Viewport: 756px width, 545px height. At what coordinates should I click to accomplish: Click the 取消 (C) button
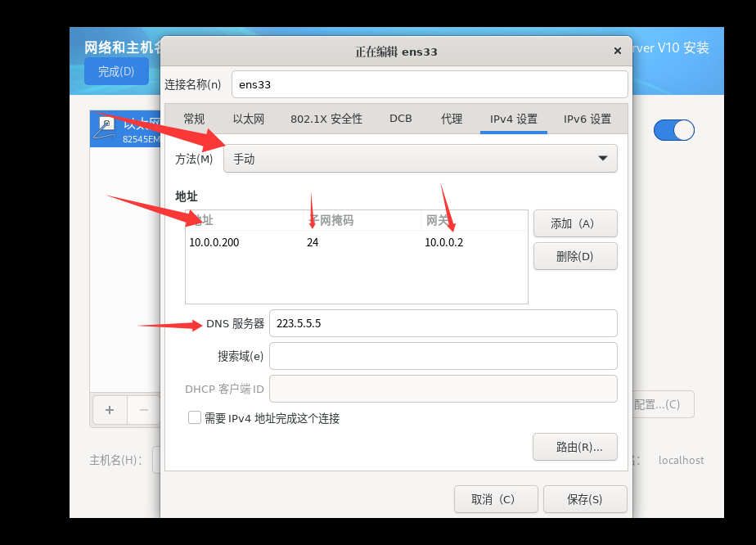496,499
